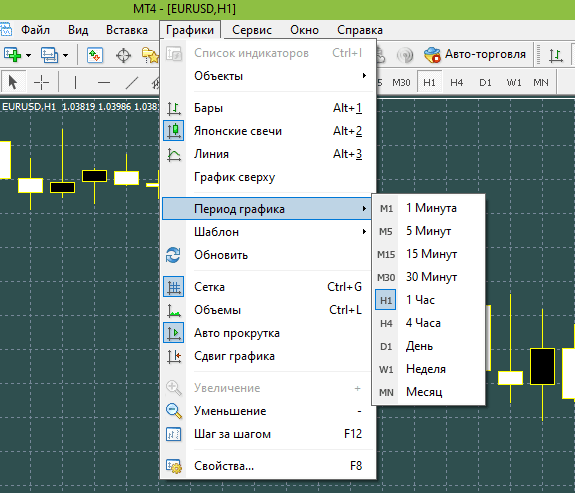The width and height of the screenshot is (575, 493).
Task: Click the Авто-торговля button
Action: [x=475, y=55]
